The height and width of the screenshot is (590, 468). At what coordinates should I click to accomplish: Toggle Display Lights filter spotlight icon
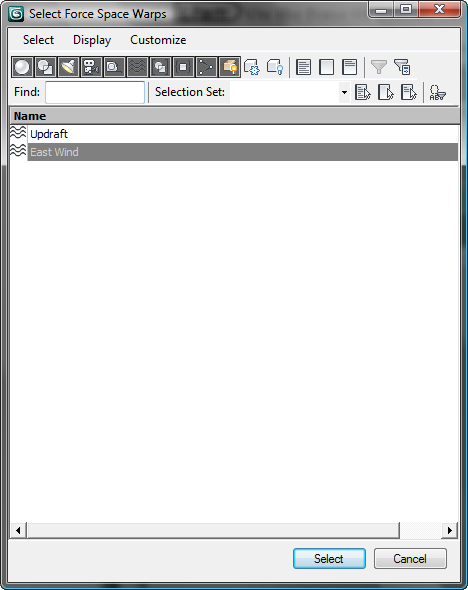(x=68, y=67)
